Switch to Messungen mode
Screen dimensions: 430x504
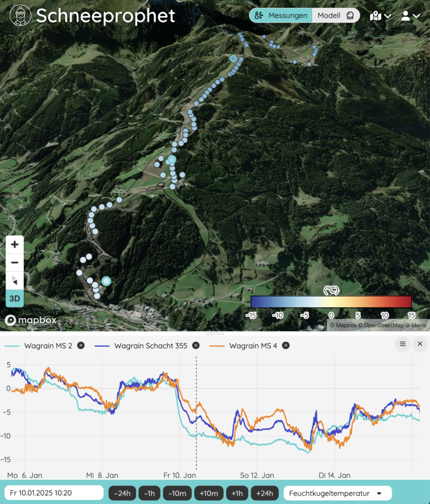click(281, 16)
